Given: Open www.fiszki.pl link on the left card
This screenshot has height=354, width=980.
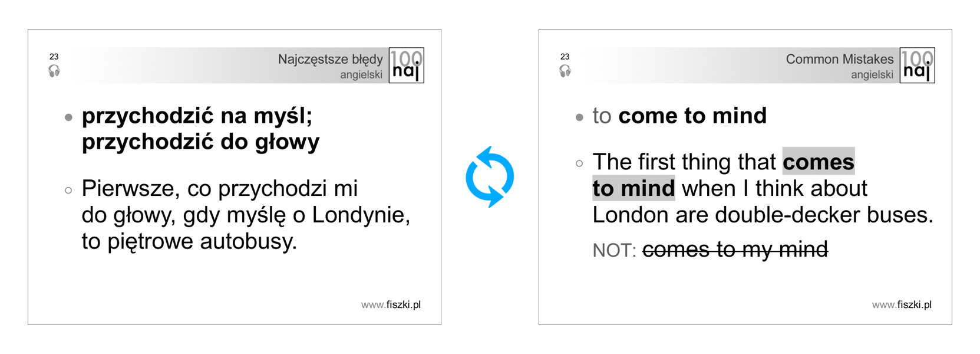Looking at the screenshot, I should click(391, 304).
